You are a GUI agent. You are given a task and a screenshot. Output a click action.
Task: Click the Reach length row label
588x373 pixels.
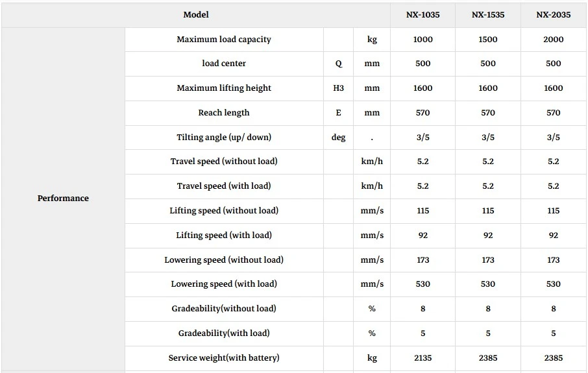coord(224,113)
